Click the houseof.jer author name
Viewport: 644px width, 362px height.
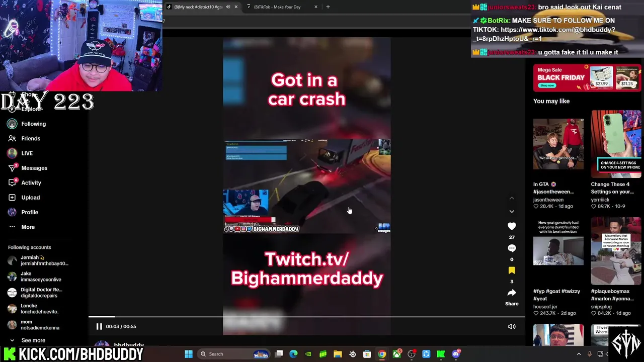pos(545,307)
